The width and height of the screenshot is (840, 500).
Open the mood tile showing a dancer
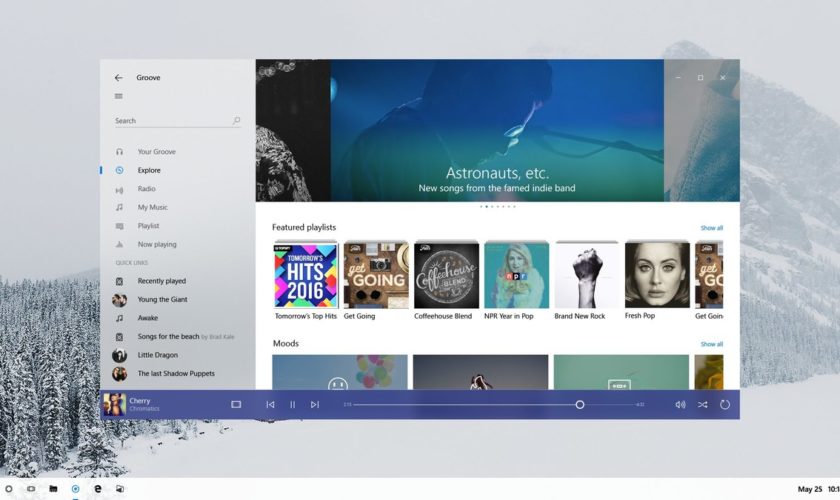tap(481, 372)
